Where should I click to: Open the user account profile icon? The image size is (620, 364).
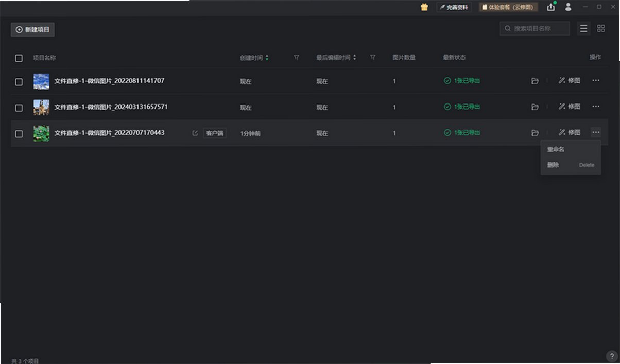click(568, 7)
